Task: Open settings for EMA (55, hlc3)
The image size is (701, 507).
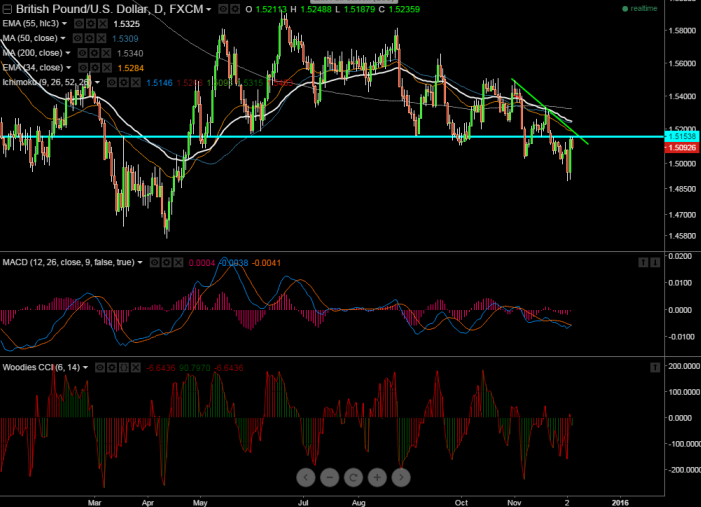Action: [91, 24]
